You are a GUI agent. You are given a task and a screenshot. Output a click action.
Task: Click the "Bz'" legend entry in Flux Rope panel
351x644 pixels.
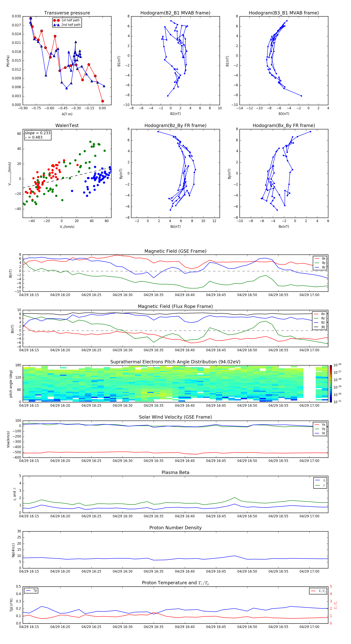coord(320,323)
